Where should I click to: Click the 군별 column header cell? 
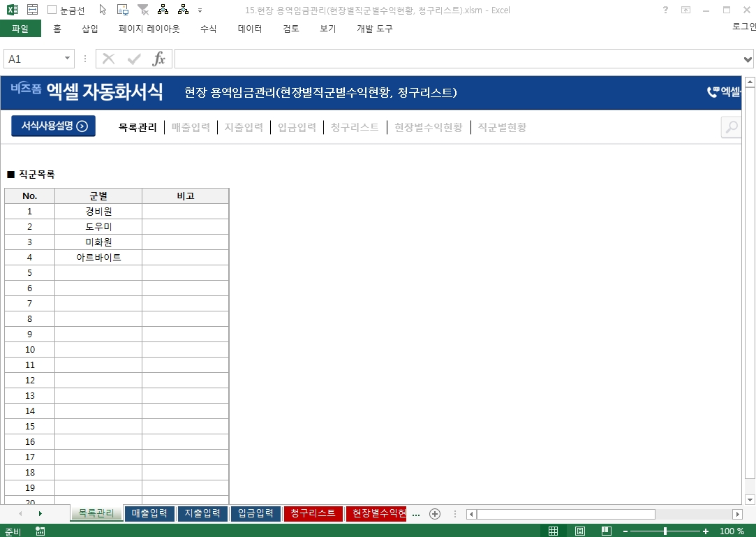(x=98, y=196)
